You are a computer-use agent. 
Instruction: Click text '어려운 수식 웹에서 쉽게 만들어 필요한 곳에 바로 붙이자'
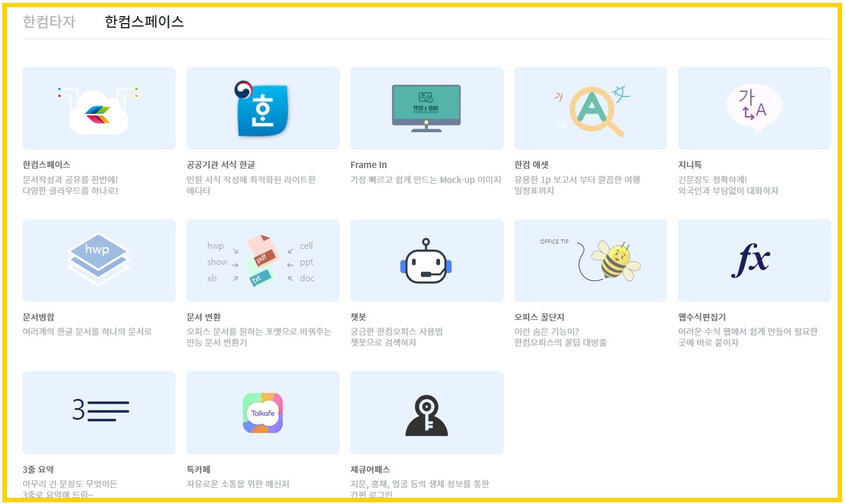coord(748,337)
